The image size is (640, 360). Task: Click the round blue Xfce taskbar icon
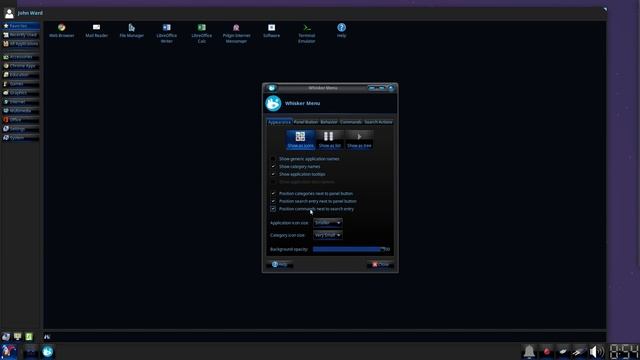(x=48, y=351)
